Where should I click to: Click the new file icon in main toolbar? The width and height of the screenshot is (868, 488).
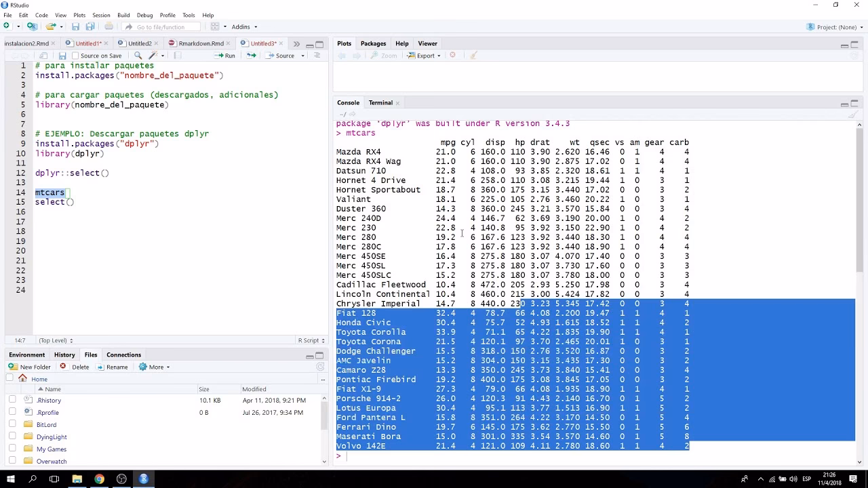(7, 26)
